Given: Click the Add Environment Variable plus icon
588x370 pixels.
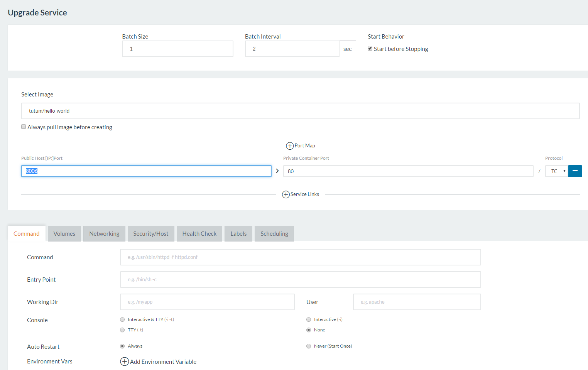Looking at the screenshot, I should 125,362.
